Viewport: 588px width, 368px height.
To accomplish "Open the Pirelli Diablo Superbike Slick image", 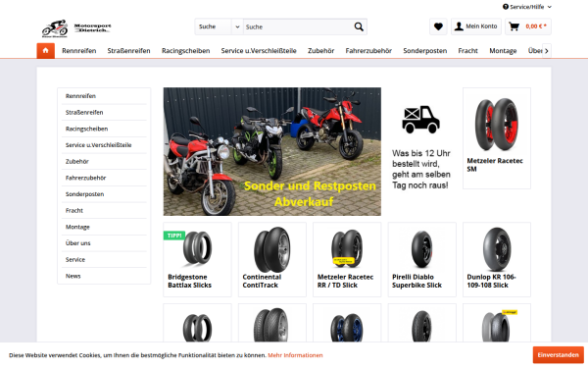I will click(x=421, y=249).
